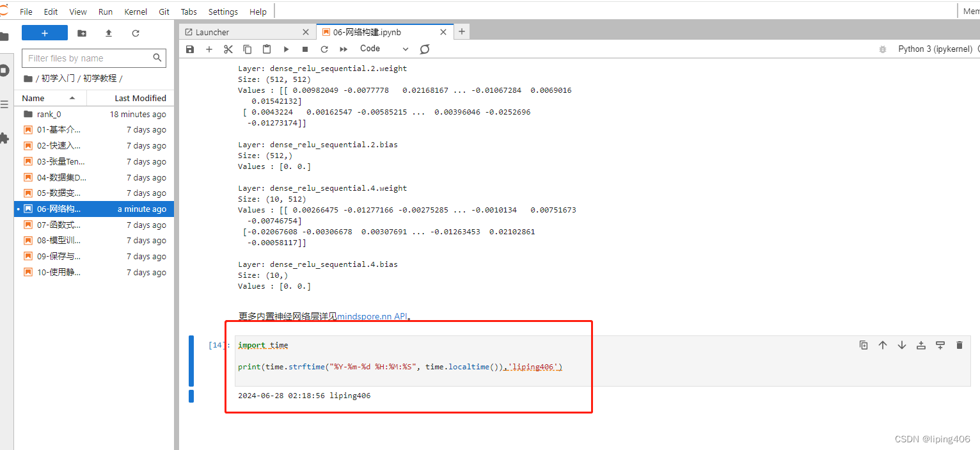Save the notebook with the floppy icon
The image size is (980, 450).
click(189, 49)
